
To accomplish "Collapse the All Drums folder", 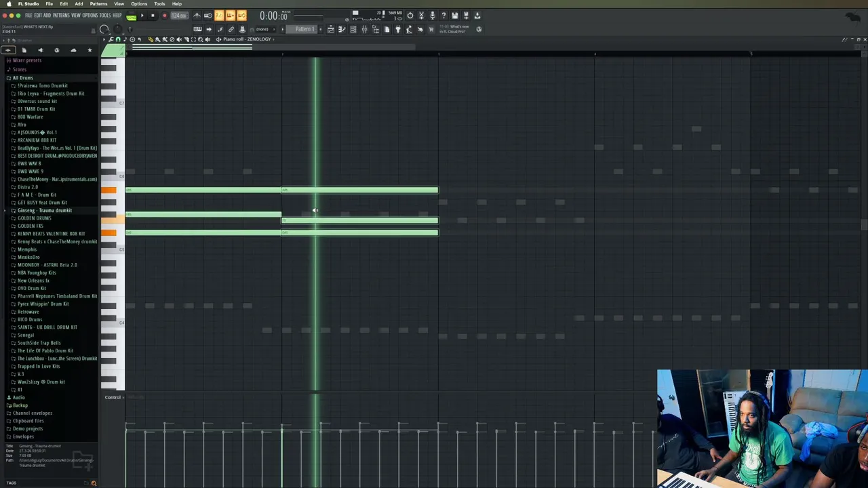I will click(22, 78).
